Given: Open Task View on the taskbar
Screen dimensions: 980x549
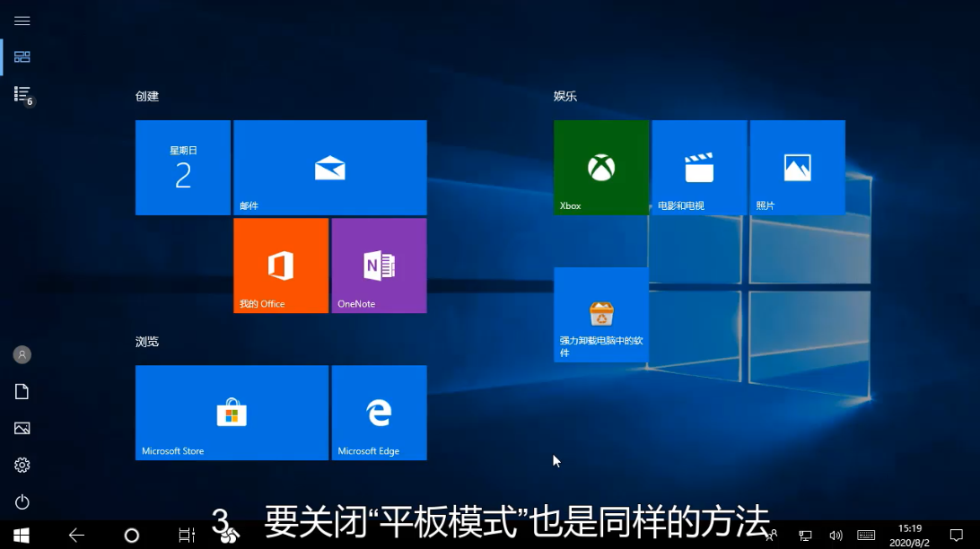Looking at the screenshot, I should (187, 536).
